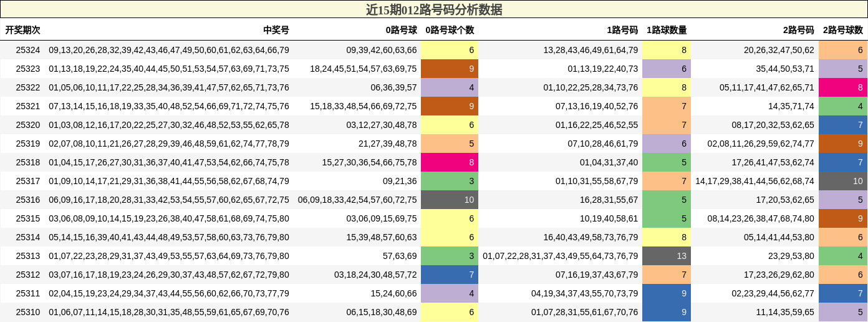Click winning numbers of period 25324

tap(169, 50)
